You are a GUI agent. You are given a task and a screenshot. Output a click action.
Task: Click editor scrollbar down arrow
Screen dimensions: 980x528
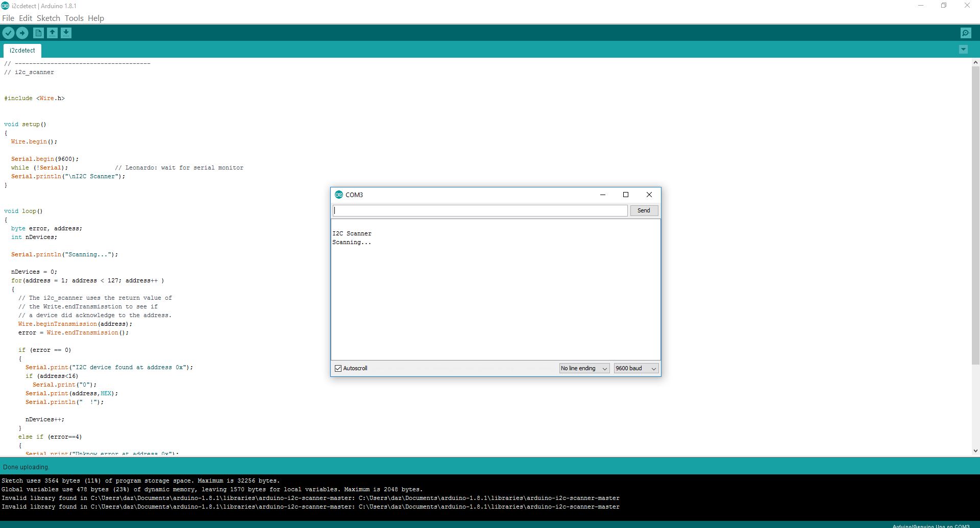click(x=975, y=451)
